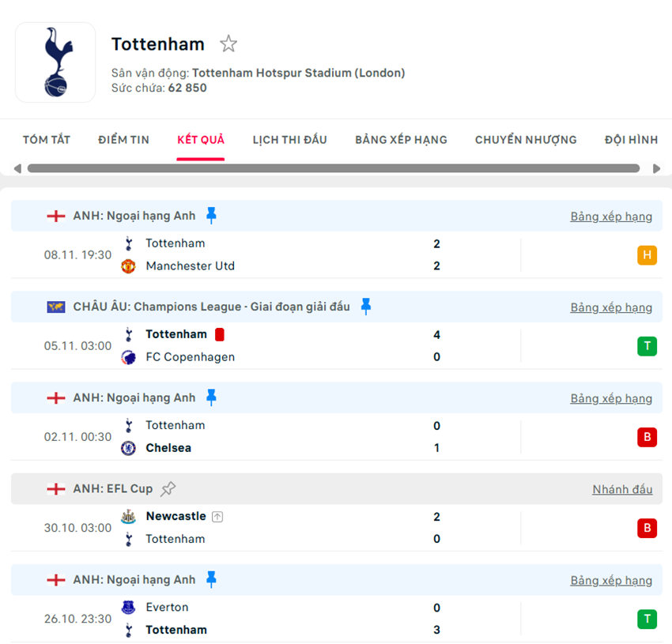672x644 pixels.
Task: Select the Everton club logo
Action: pos(129,607)
